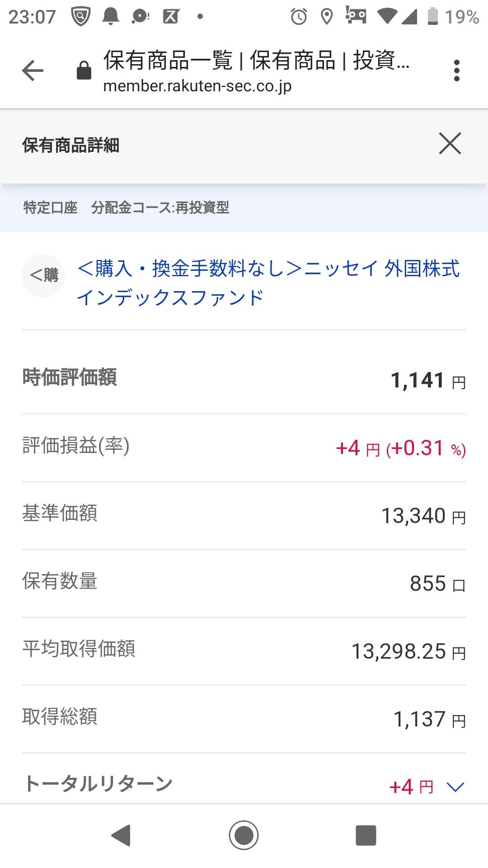Tap the browser back arrow
Image resolution: width=488 pixels, height=868 pixels.
(x=33, y=71)
